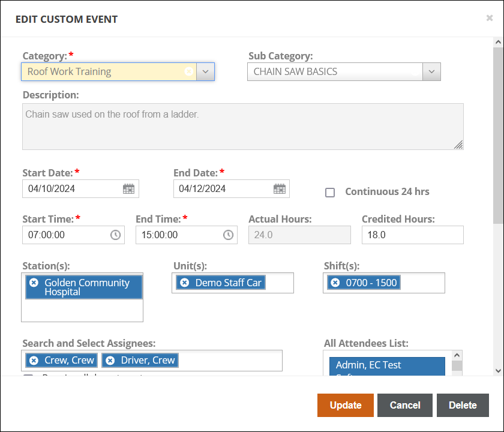The image size is (504, 432).
Task: Remove assignee Crew, Crew
Action: [x=34, y=360]
